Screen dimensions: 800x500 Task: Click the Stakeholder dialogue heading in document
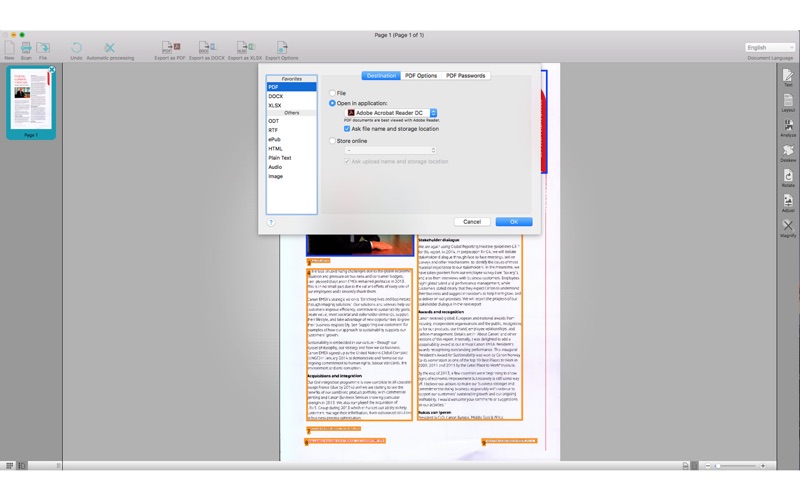coord(439,240)
